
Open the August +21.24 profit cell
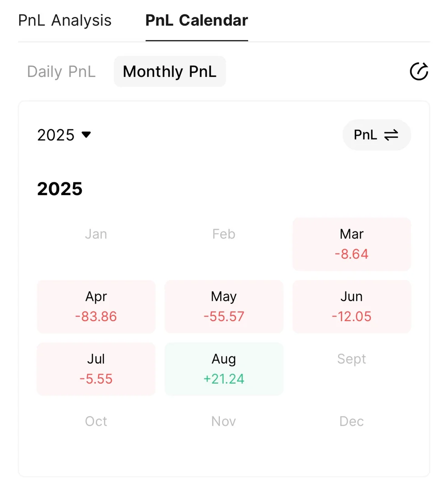point(224,369)
